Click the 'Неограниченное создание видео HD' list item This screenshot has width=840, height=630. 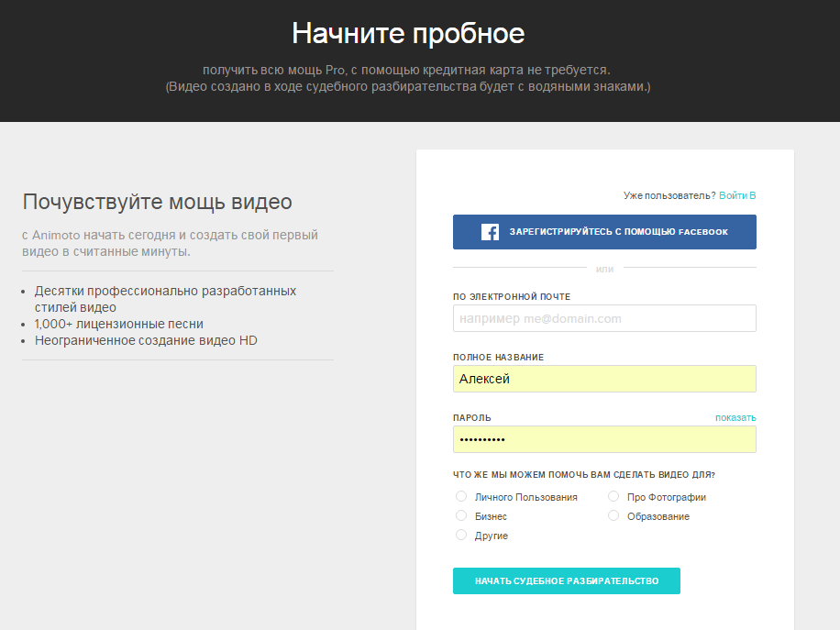[146, 340]
